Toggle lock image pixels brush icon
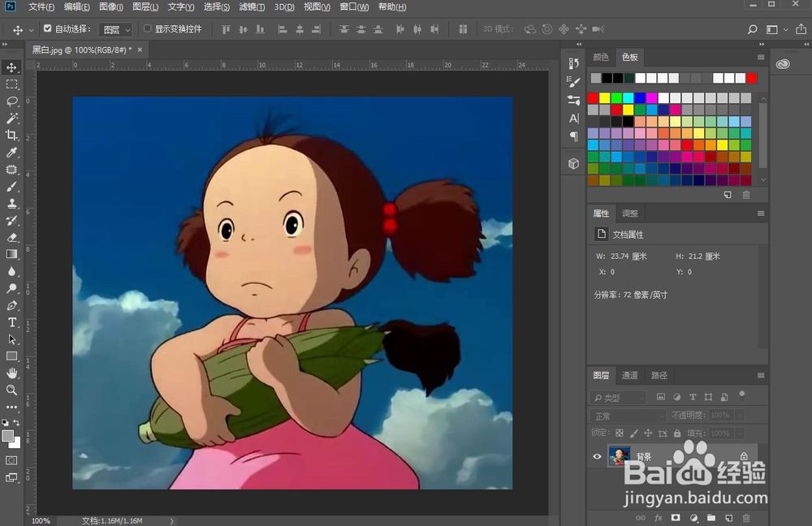Screen dimensions: 812x526 634,433
